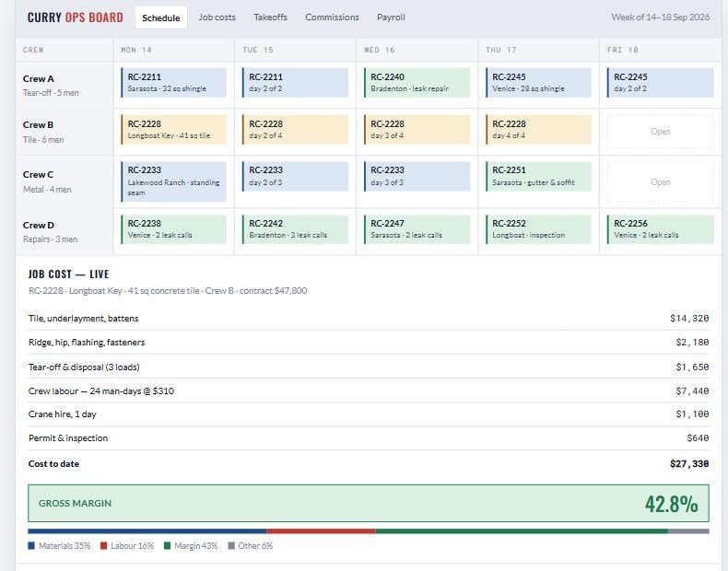Click the green Margin 43% legend swatch
Screen dimensions: 728x571
coord(167,546)
